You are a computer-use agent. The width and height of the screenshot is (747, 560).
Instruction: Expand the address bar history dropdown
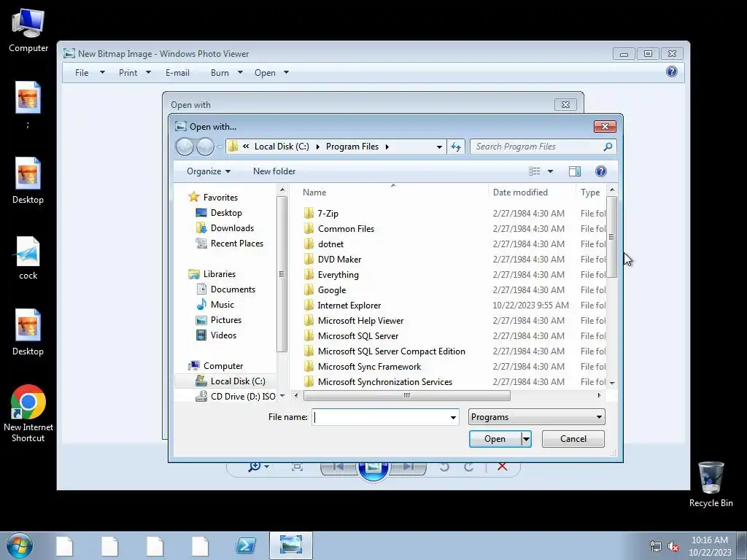pyautogui.click(x=439, y=147)
